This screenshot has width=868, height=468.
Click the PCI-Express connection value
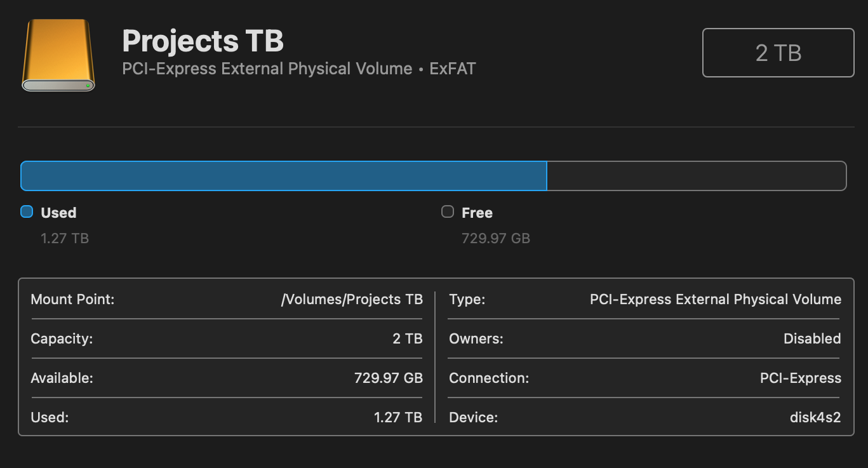point(800,378)
